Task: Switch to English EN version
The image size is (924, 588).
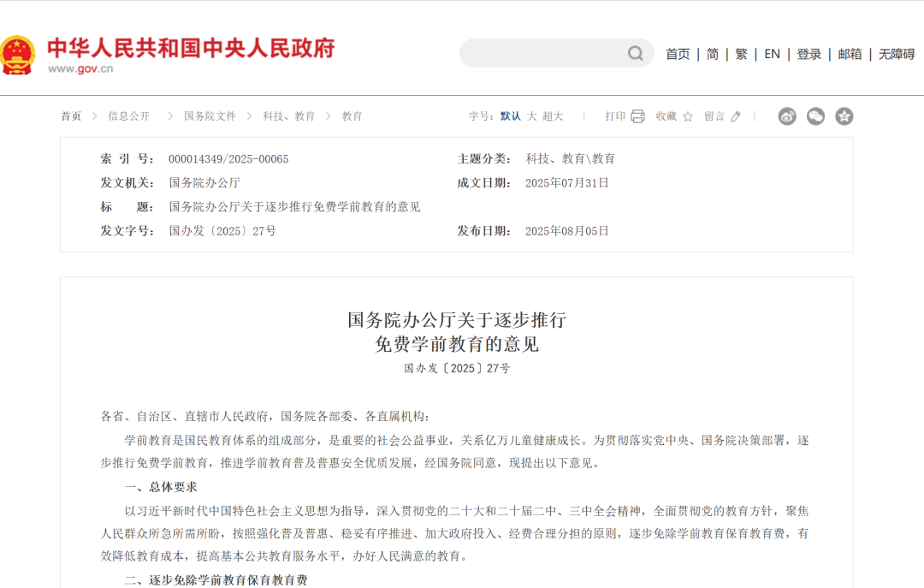Action: pyautogui.click(x=772, y=54)
